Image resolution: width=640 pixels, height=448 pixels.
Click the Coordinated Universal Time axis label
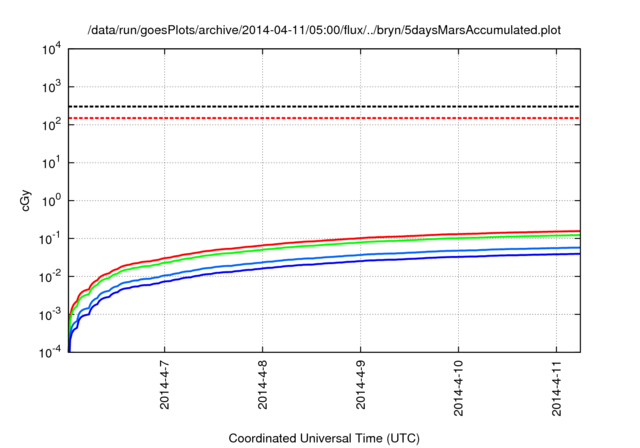324,438
